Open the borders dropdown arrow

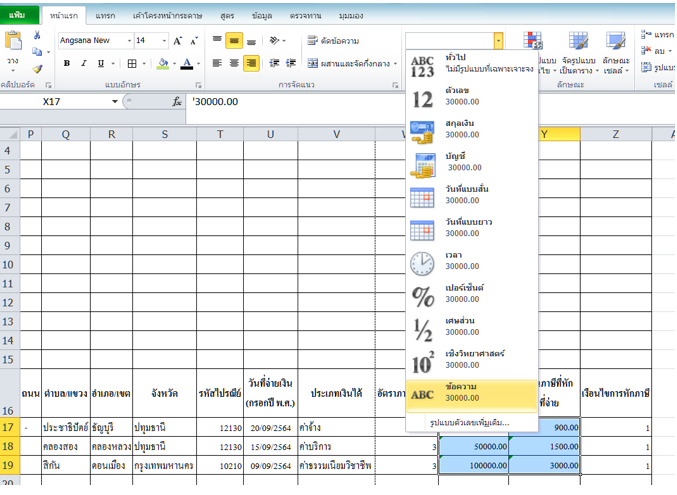coord(144,64)
